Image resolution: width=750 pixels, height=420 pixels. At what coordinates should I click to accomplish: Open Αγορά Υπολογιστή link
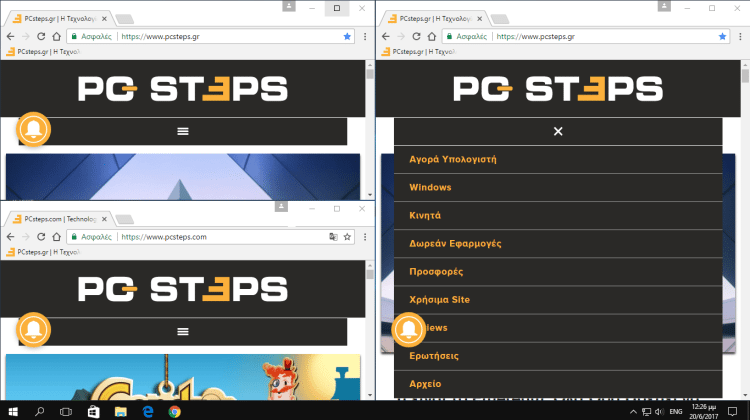pos(453,159)
